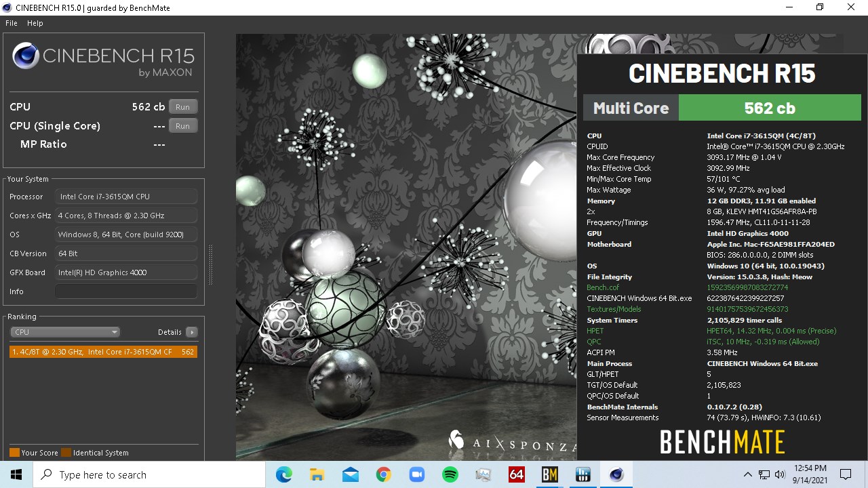Click the Identical System brown legend swatch
The height and width of the screenshot is (488, 868).
pos(66,453)
